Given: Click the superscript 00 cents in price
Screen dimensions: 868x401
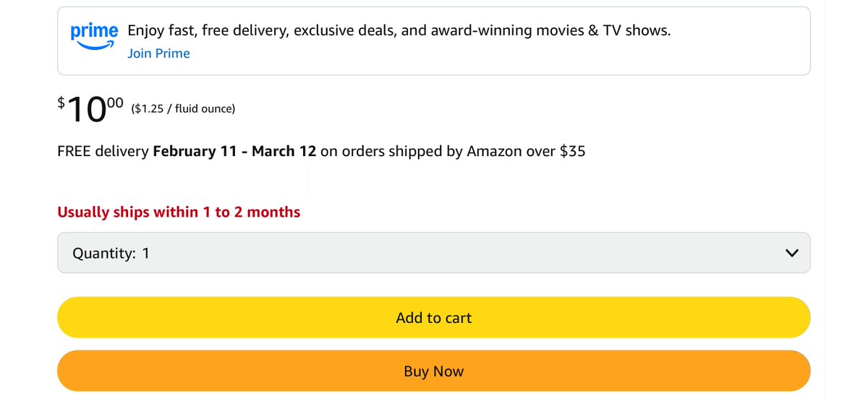Looking at the screenshot, I should pyautogui.click(x=115, y=103).
